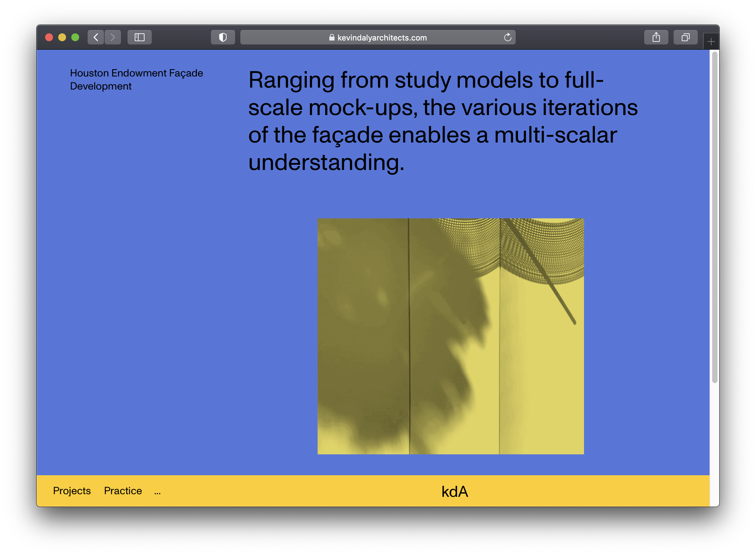Click the vertical page scrollbar thumb
The height and width of the screenshot is (555, 756).
point(715,217)
